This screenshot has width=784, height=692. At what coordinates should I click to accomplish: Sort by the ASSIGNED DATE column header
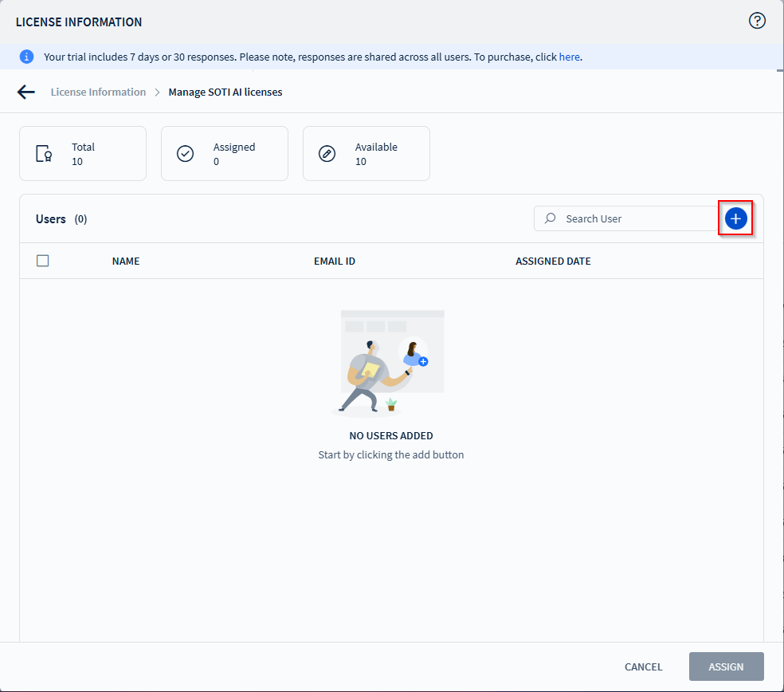point(553,261)
